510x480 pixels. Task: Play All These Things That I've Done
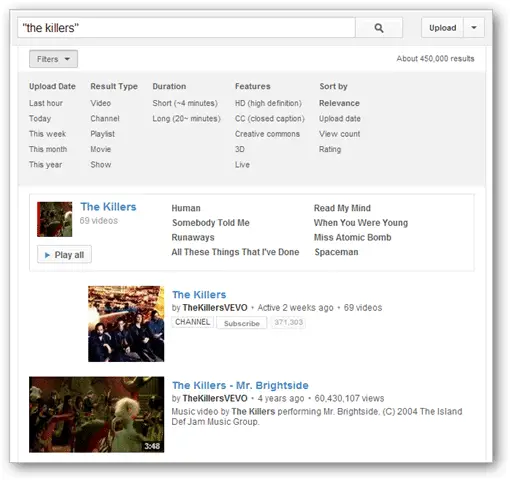tap(235, 252)
